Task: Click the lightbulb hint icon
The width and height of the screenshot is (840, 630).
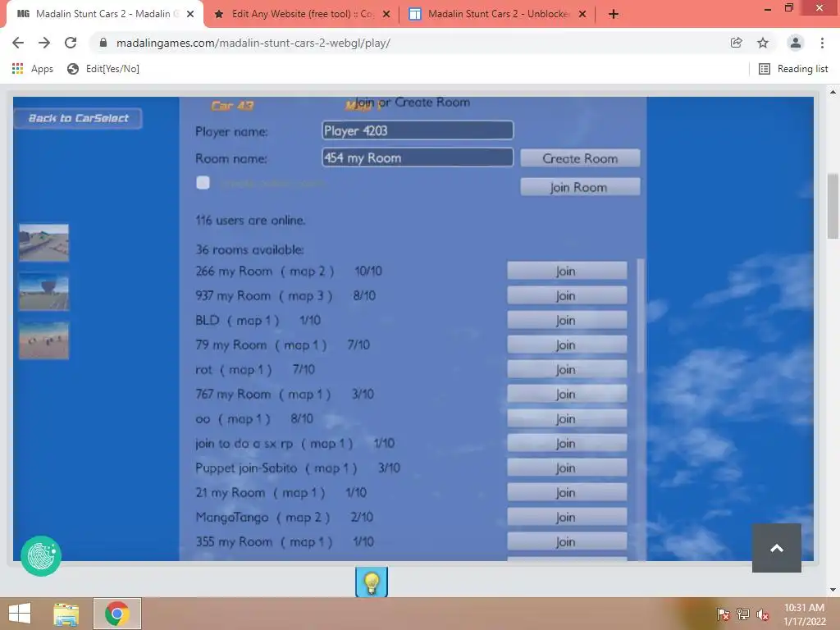Action: click(372, 582)
